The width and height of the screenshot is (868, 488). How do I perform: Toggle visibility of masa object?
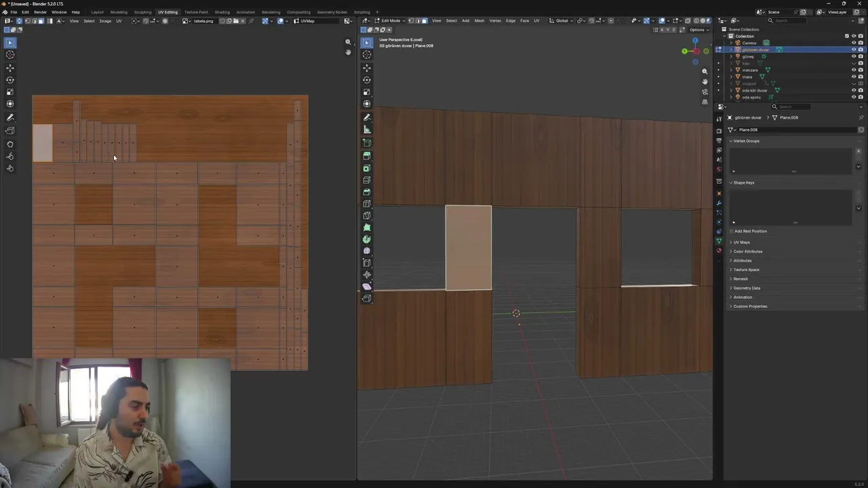click(x=854, y=77)
